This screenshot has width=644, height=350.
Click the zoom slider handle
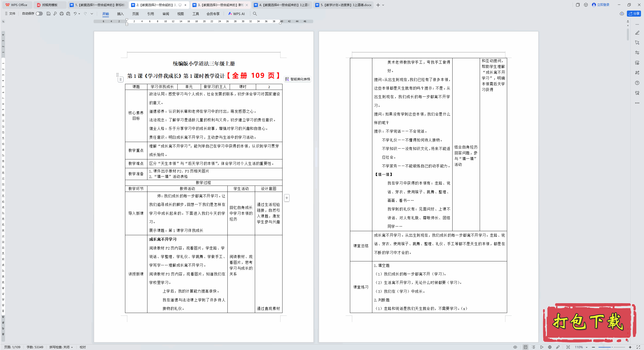click(x=612, y=347)
